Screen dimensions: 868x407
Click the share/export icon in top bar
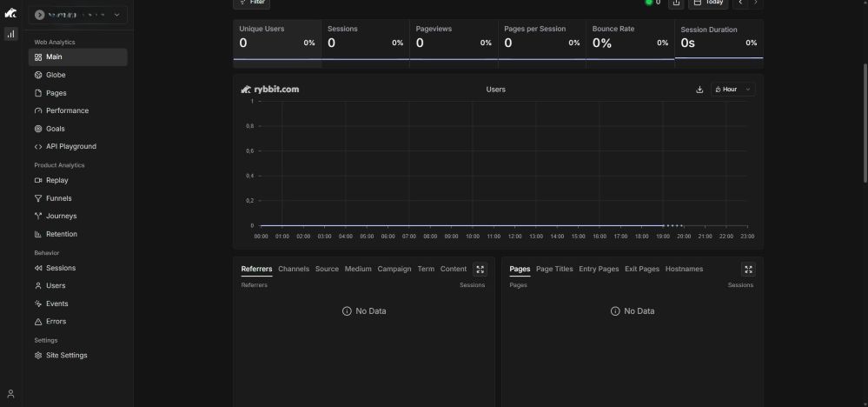click(676, 3)
